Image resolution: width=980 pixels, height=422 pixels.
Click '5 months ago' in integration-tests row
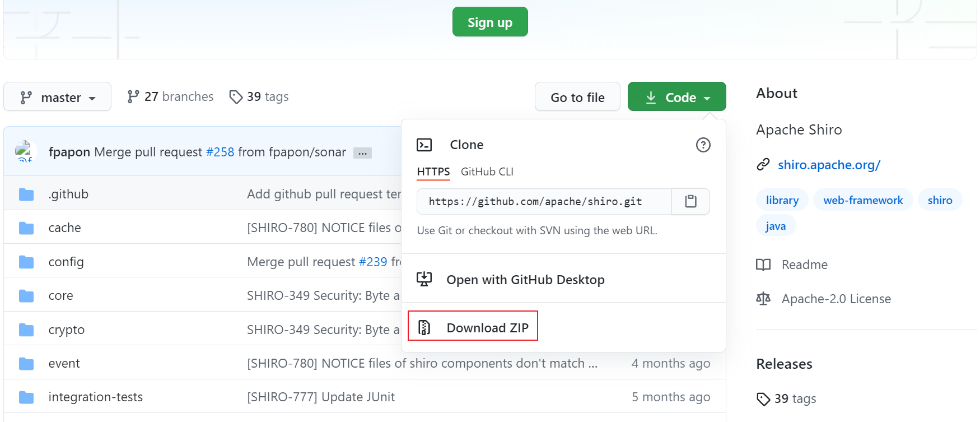(x=671, y=397)
